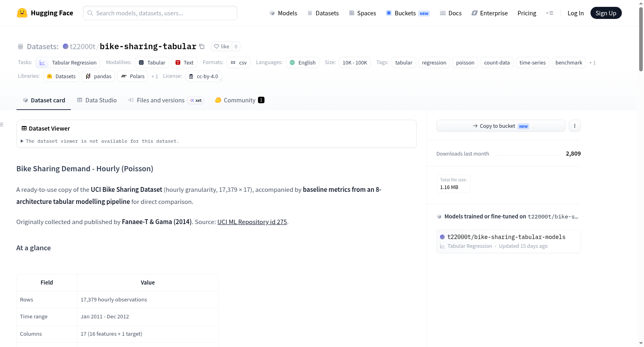Open the Dataset card tab
Image resolution: width=644 pixels, height=347 pixels.
[43, 100]
